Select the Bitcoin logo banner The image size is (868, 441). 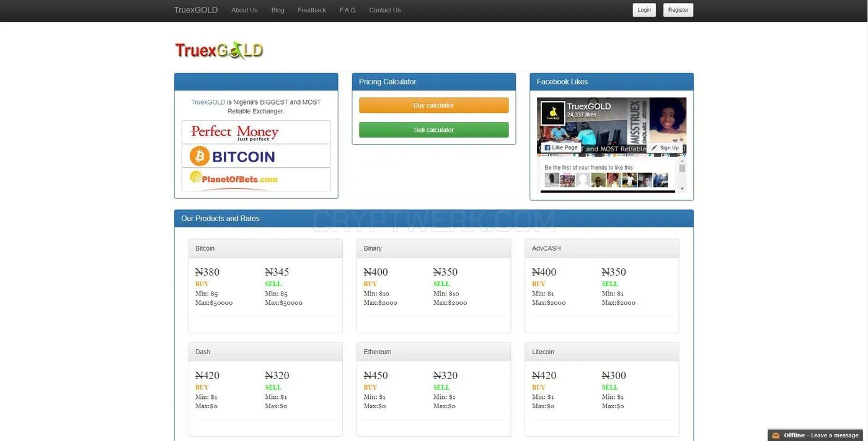(256, 156)
